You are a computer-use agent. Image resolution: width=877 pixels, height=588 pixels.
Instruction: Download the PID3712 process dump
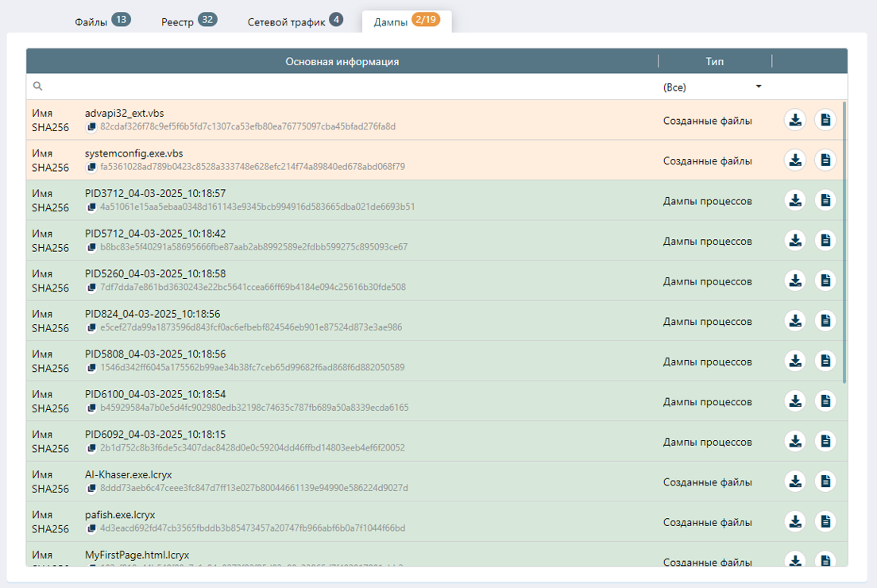[x=795, y=200]
